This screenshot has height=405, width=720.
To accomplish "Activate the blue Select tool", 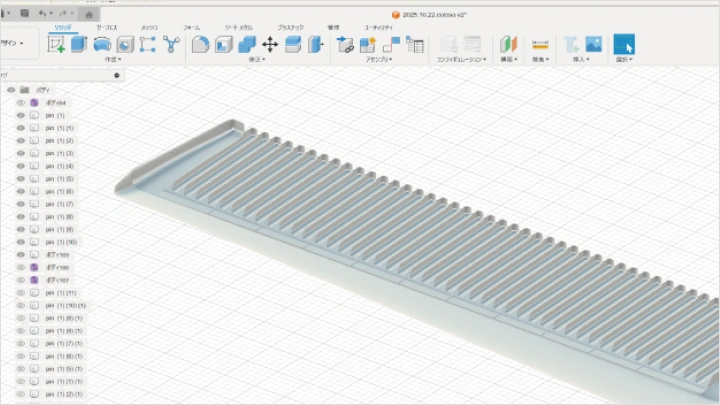I will pyautogui.click(x=624, y=45).
